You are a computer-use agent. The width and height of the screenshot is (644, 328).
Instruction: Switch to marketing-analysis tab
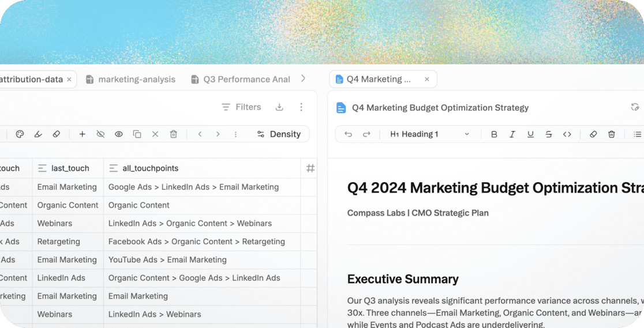[130, 79]
